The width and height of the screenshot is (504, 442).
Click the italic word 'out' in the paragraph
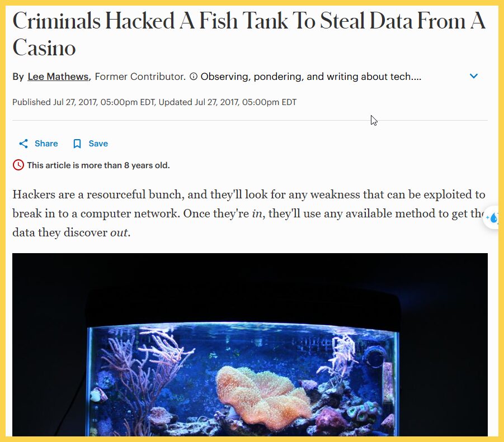click(x=119, y=232)
